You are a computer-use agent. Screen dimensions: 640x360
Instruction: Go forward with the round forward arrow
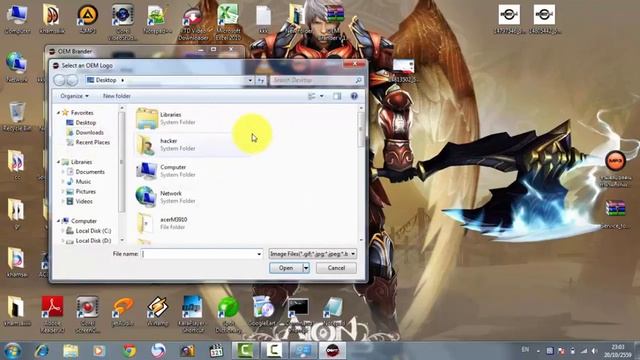point(72,80)
